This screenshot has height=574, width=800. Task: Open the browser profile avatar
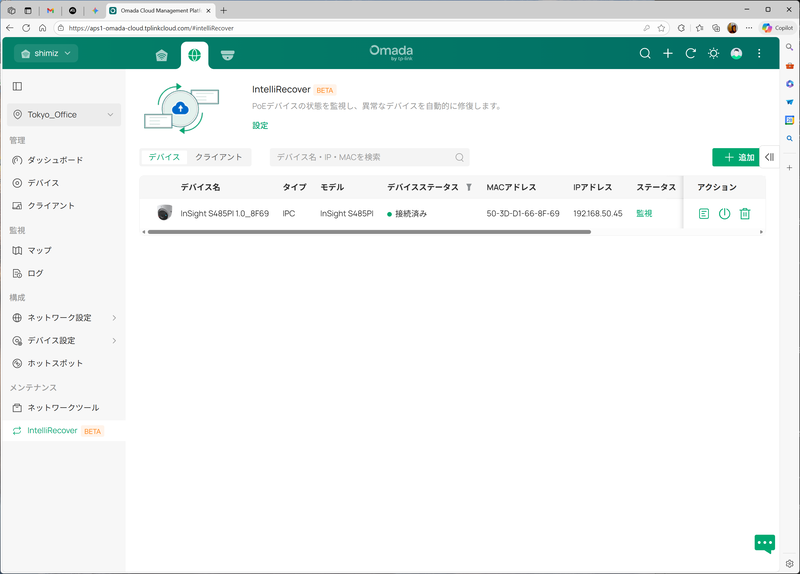732,28
